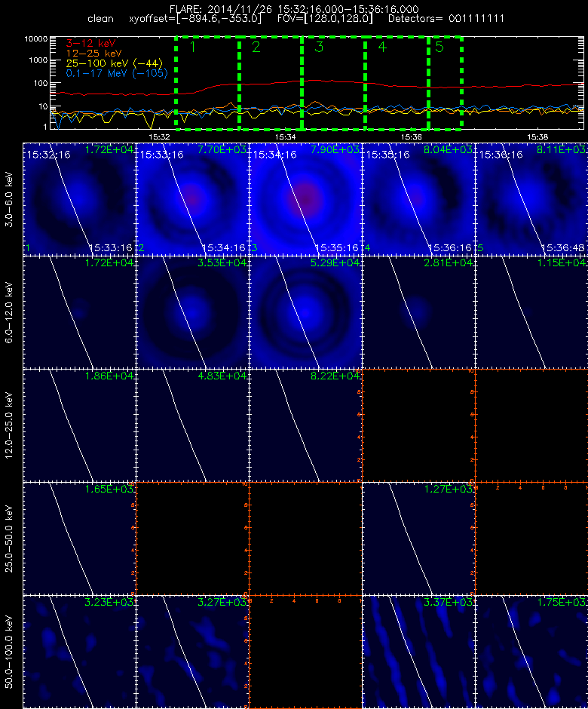Screen dimensions: 588x709
Task: Open the 3.0-6.0 keV map with peak 7.70E+03
Action: pos(192,199)
